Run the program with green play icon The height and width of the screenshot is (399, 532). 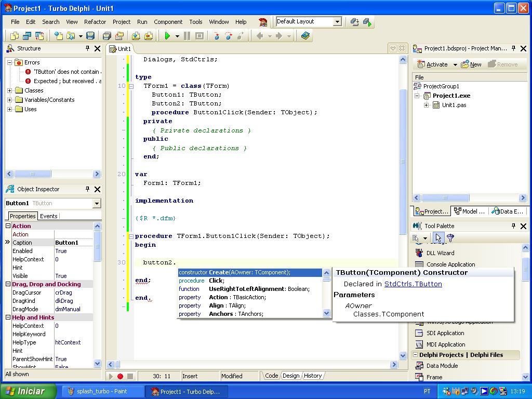coord(167,36)
